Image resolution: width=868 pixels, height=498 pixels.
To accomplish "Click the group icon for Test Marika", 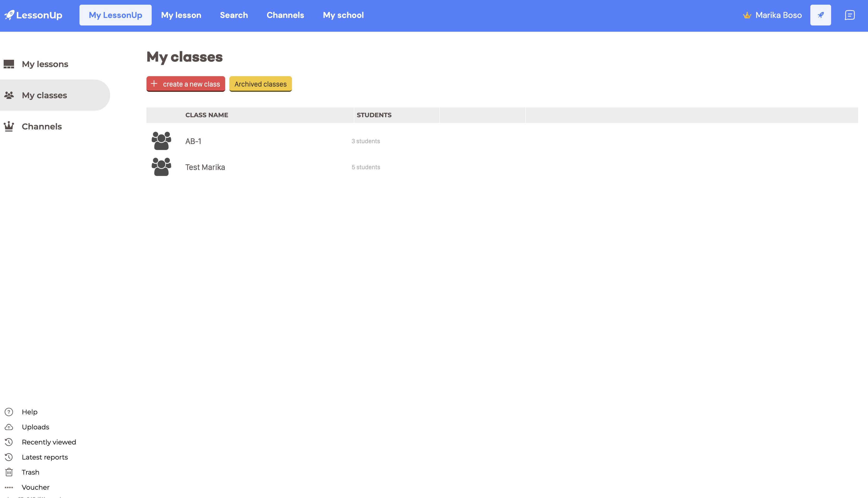I will point(161,167).
